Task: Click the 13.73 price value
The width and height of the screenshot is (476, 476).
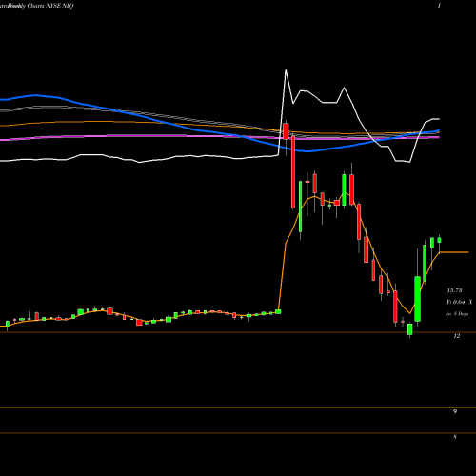Action: pos(454,290)
